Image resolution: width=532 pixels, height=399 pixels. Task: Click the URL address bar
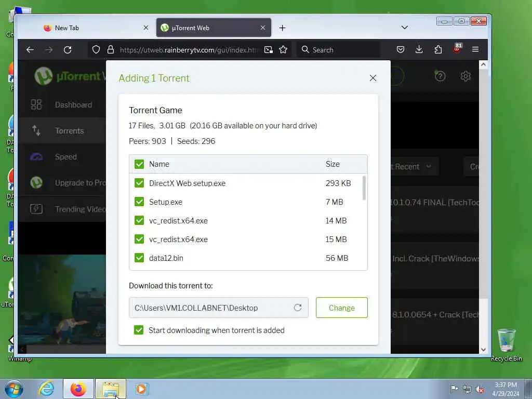pos(189,50)
